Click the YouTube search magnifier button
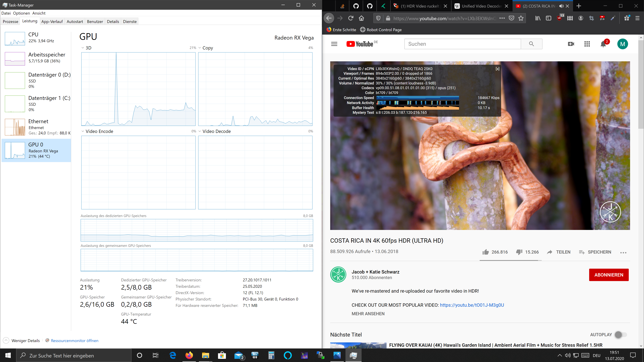 [x=531, y=44]
